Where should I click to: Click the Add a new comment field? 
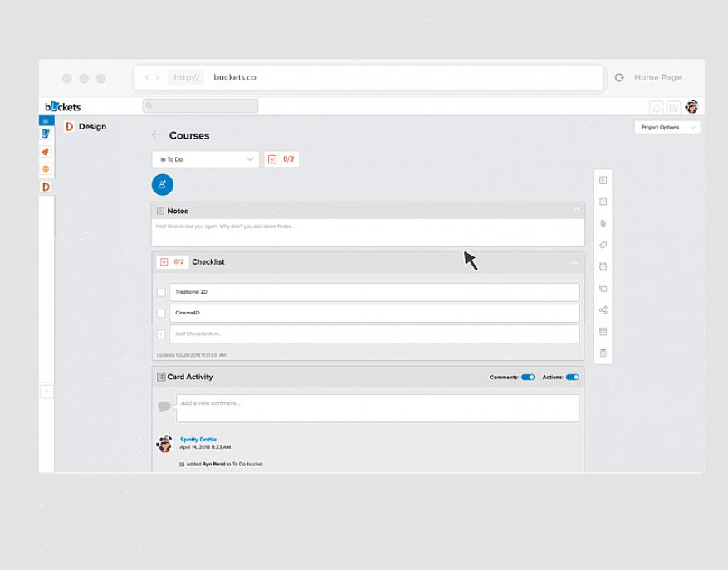(x=377, y=407)
